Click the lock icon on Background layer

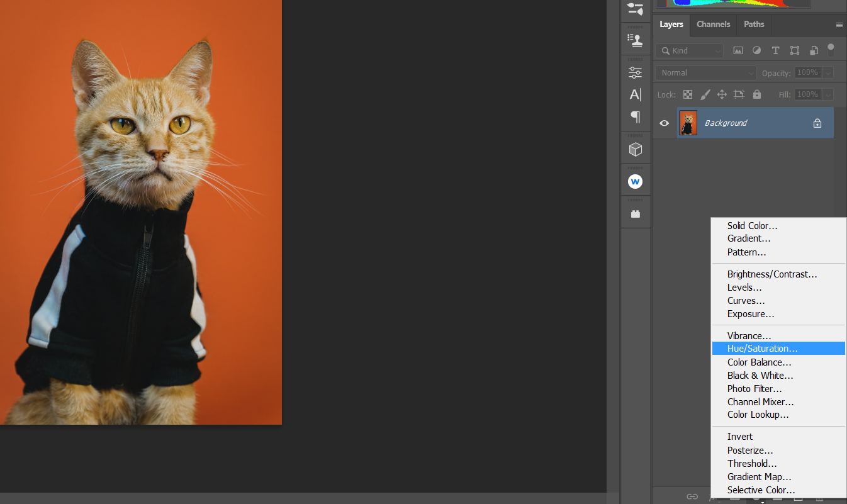817,123
